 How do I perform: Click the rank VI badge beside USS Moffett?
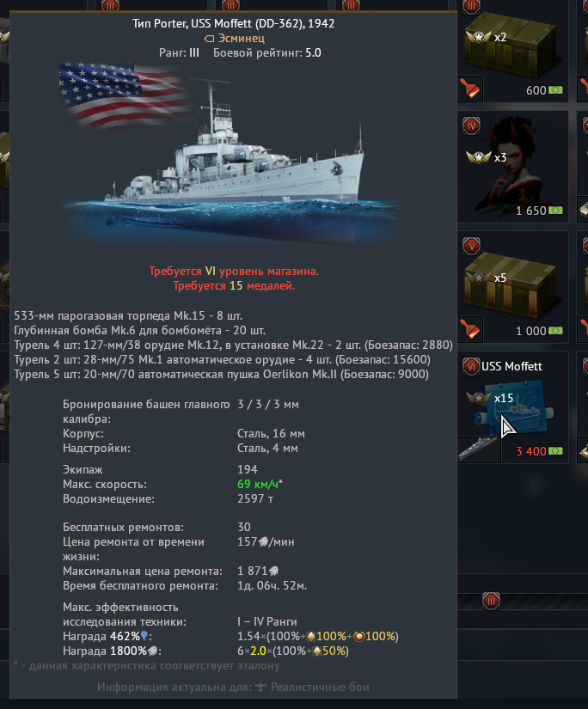pos(471,366)
